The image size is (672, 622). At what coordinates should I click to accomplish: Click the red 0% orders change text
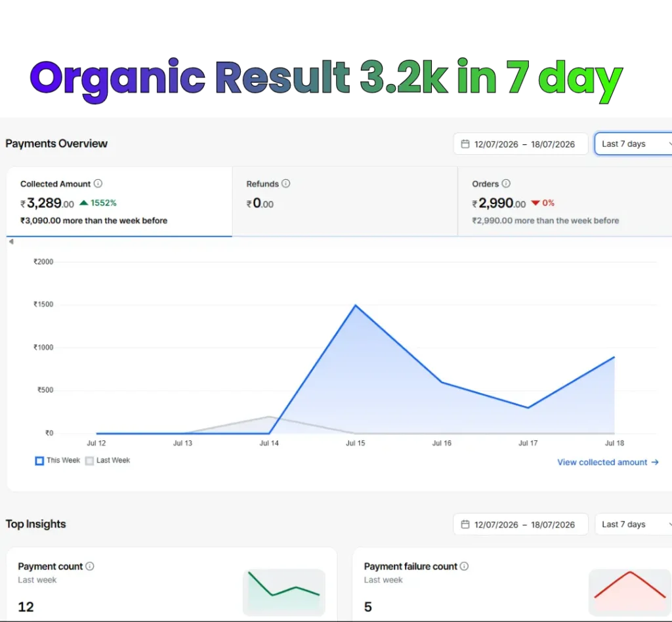click(548, 203)
